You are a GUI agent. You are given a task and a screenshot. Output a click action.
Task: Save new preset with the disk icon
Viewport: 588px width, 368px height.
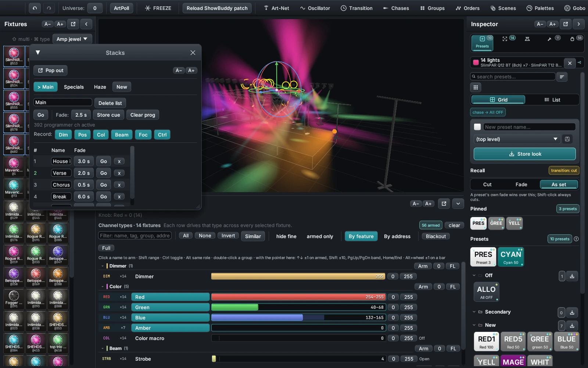click(567, 139)
